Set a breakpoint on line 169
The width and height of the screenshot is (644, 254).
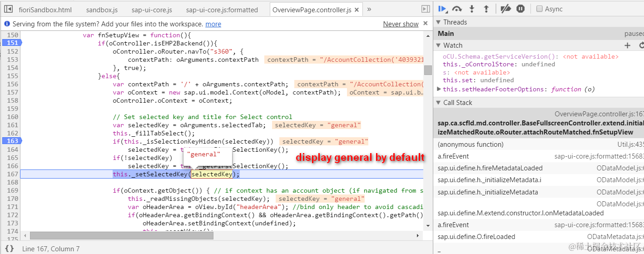point(13,190)
